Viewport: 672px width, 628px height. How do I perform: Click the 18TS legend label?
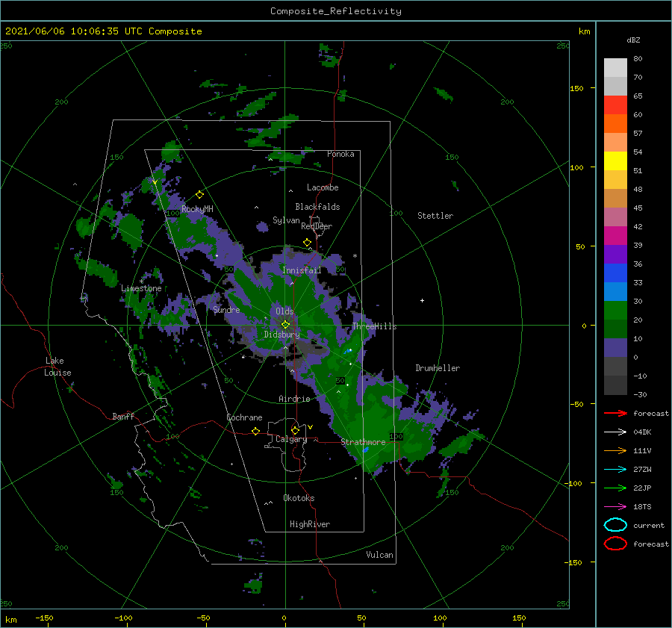pos(642,507)
